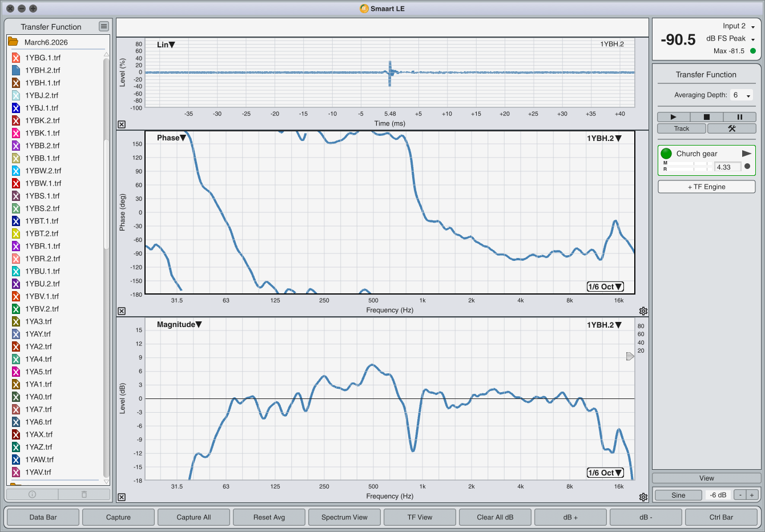The height and width of the screenshot is (532, 765).
Task: Toggle the blue X icon for 1YBJ.1.trf
Action: click(16, 108)
